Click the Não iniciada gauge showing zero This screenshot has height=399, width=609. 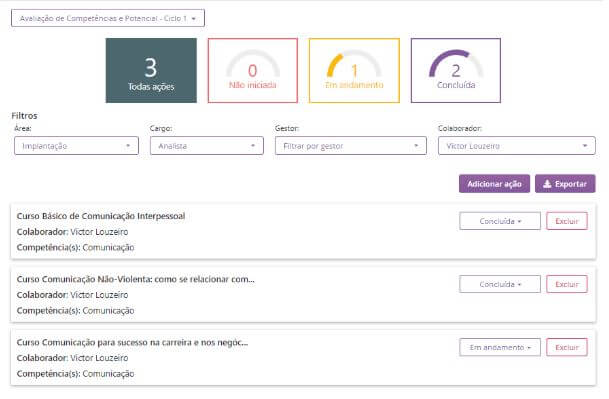(x=253, y=64)
